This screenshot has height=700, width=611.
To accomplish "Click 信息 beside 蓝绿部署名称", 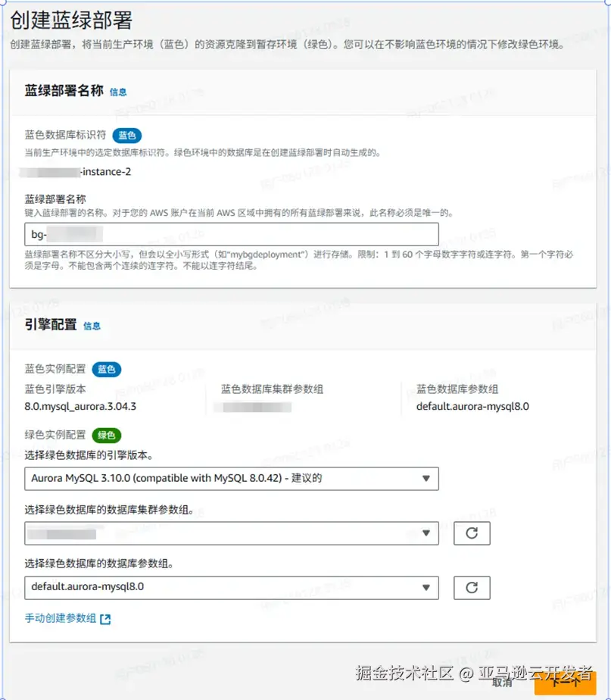I will (x=118, y=92).
